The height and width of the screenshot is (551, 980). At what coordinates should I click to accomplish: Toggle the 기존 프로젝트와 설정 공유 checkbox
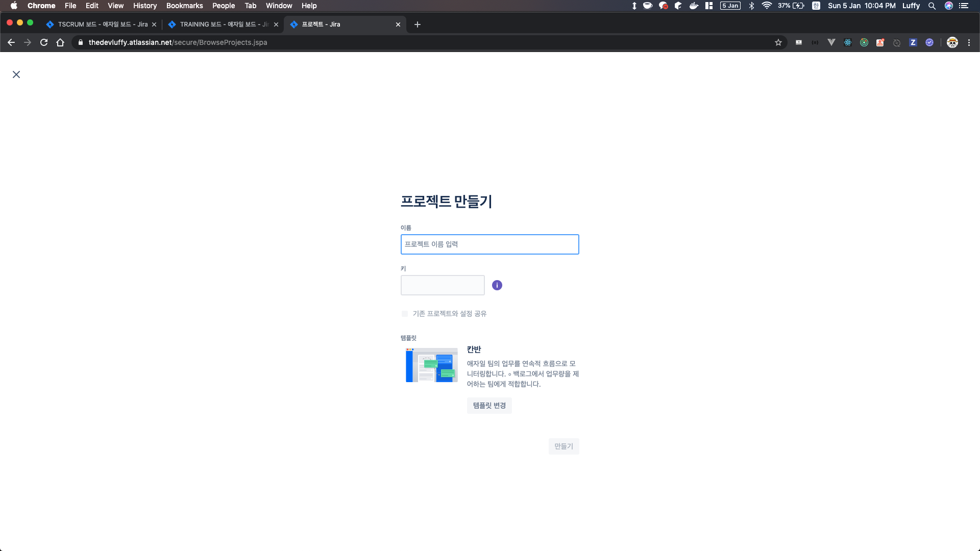point(405,314)
